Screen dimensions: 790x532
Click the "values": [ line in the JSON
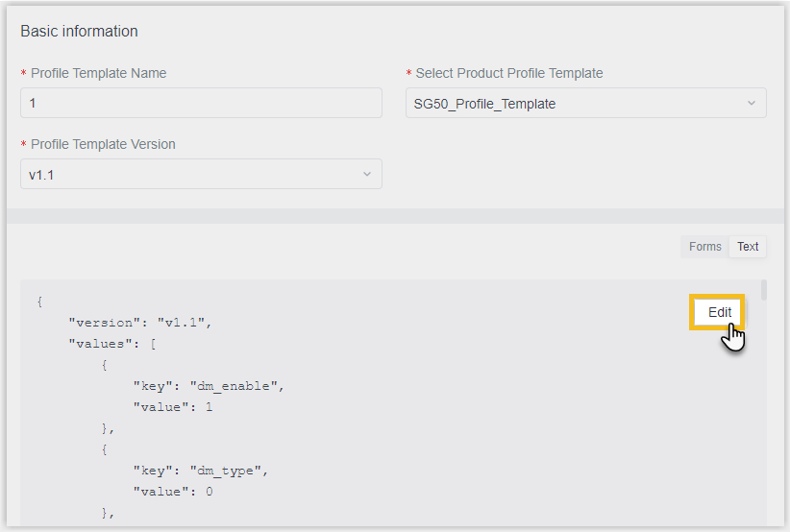click(x=112, y=344)
